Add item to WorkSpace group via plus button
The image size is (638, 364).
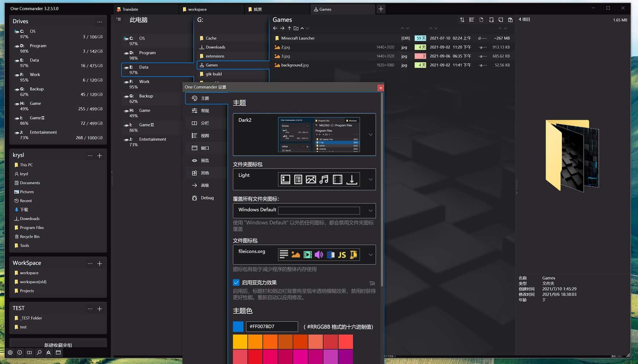coord(99,264)
